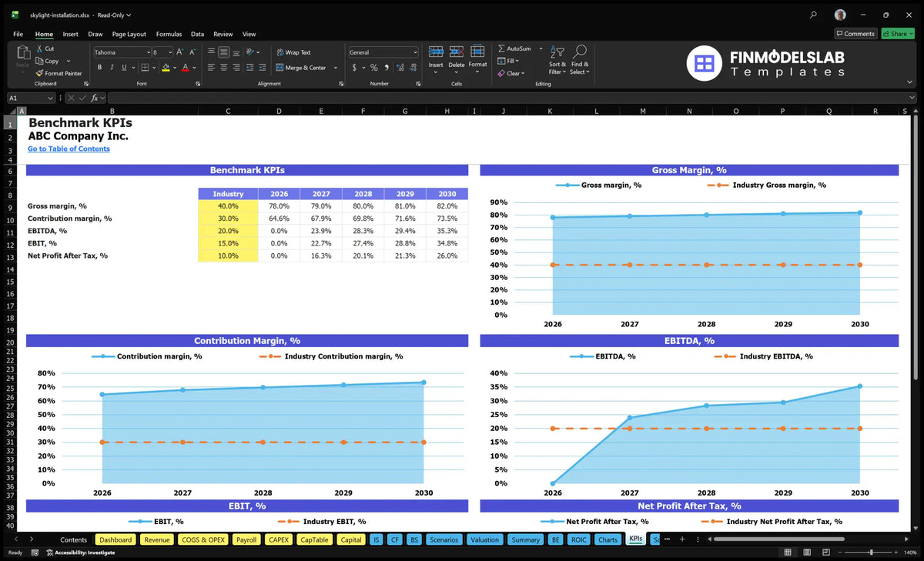
Task: Open the font name Tahoma dropdown
Action: tap(147, 52)
